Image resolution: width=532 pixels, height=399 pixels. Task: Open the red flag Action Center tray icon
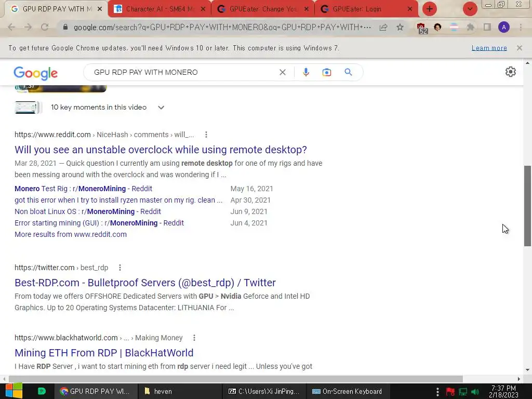pyautogui.click(x=450, y=392)
